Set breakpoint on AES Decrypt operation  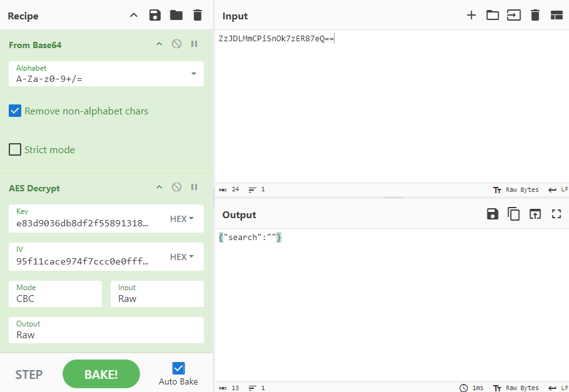194,188
